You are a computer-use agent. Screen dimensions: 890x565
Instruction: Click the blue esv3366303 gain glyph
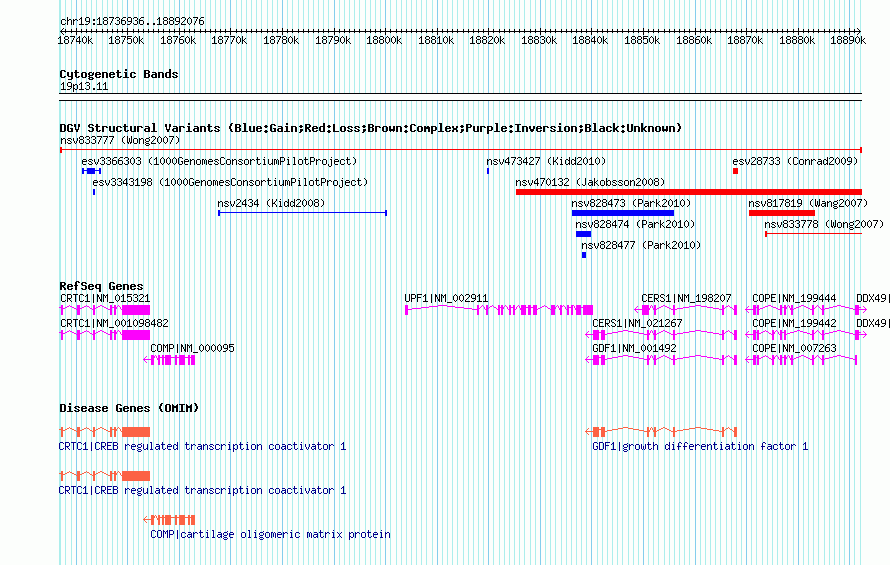91,171
